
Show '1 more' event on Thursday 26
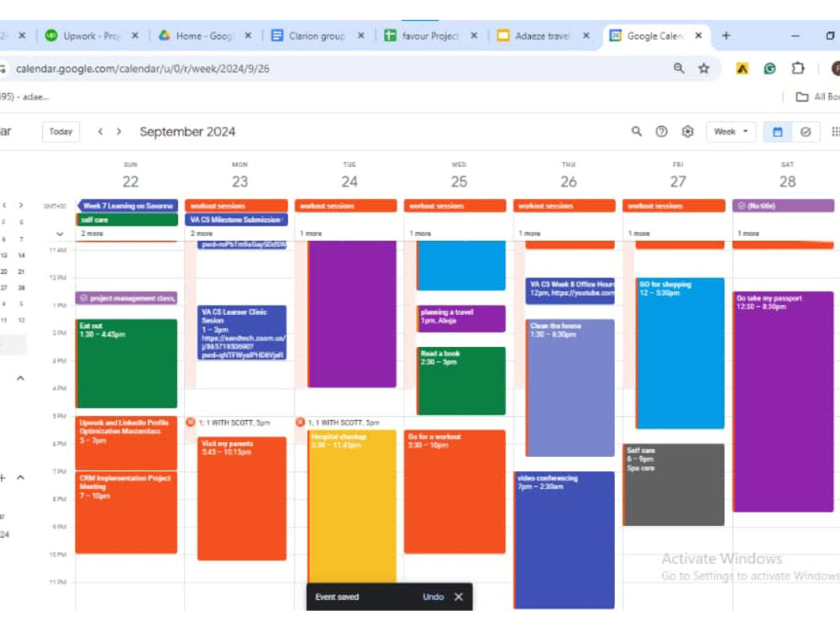[529, 234]
